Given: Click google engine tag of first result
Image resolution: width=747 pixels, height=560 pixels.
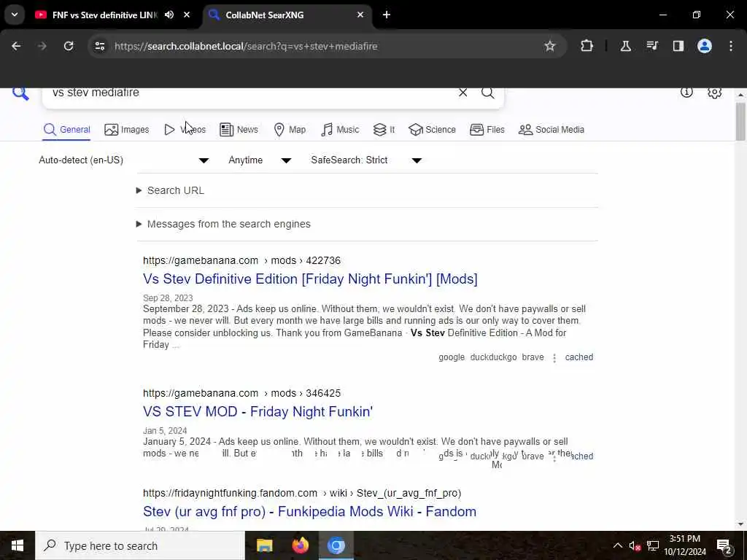Looking at the screenshot, I should 452,357.
